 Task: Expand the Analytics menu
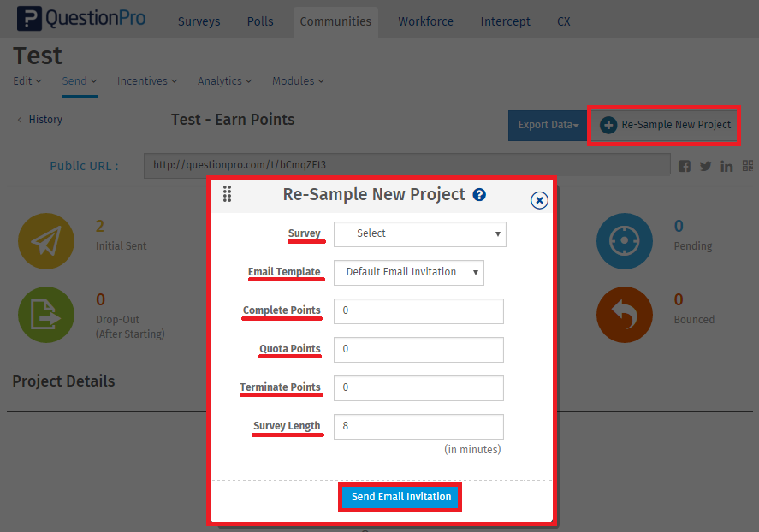[x=224, y=81]
